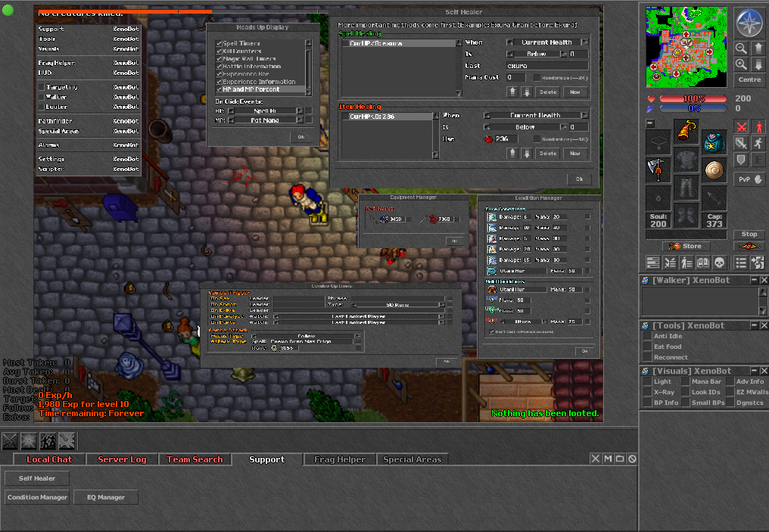Enable Eat Food in Tools panel
Image resolution: width=769 pixels, height=532 pixels.
[647, 347]
